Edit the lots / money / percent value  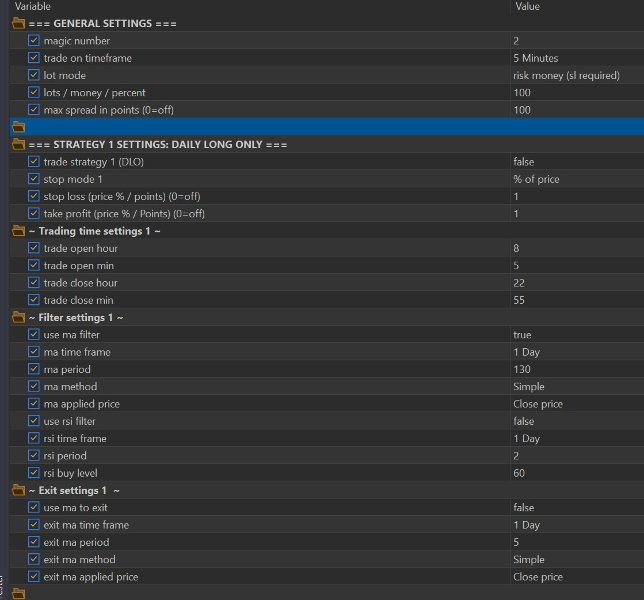pos(522,92)
